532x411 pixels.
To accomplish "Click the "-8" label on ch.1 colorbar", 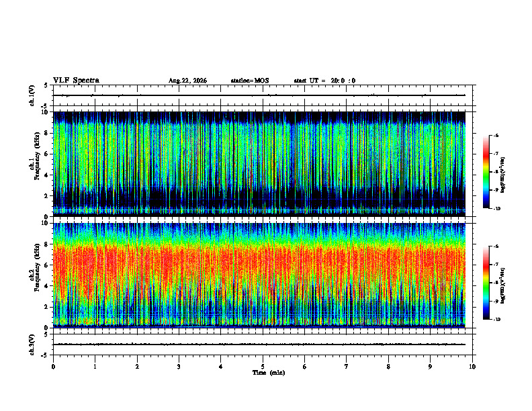I will [496, 172].
